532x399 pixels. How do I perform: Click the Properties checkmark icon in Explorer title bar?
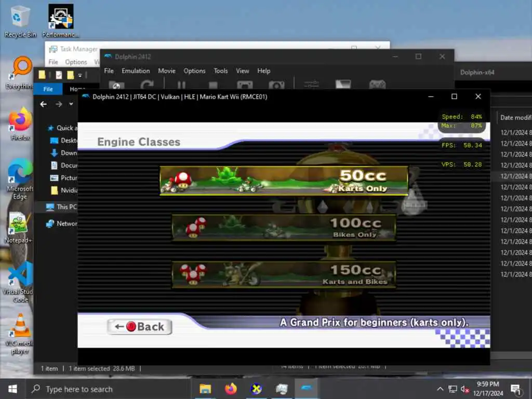[59, 75]
